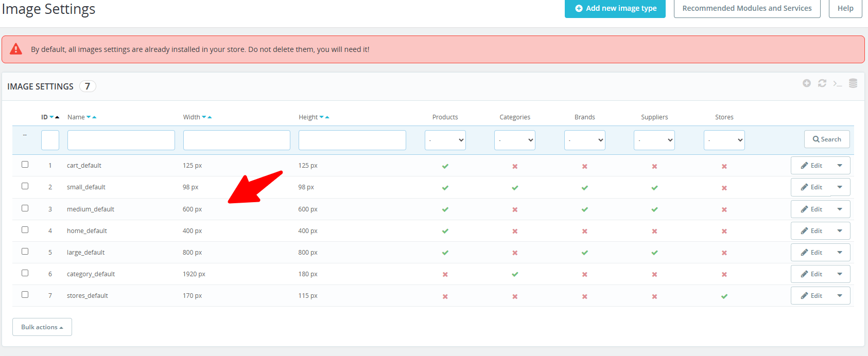The height and width of the screenshot is (356, 868).
Task: Toggle Brands status icon for medium_default
Action: tap(585, 209)
